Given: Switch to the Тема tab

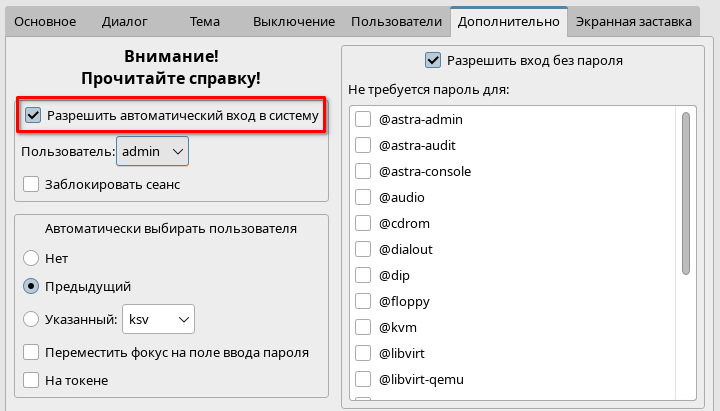Looking at the screenshot, I should [x=207, y=21].
